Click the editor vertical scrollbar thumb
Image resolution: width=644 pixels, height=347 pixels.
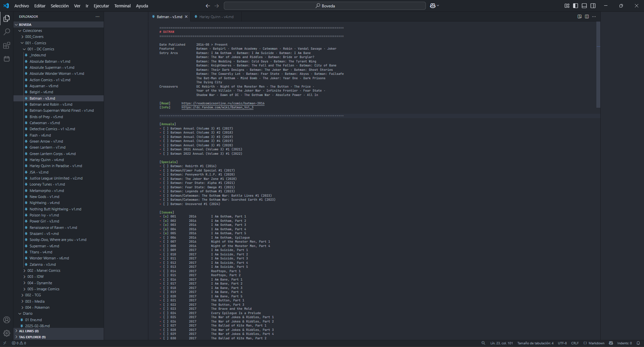tap(598, 64)
